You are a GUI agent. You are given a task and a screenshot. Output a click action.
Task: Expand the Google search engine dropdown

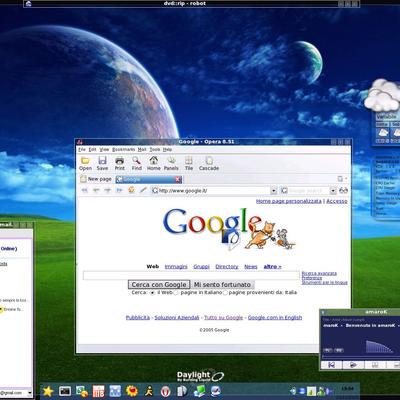(x=333, y=191)
